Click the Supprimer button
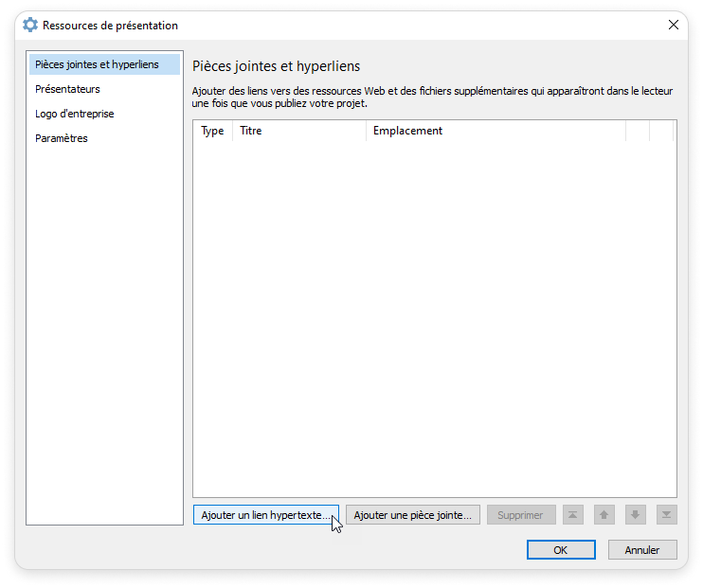 (520, 515)
